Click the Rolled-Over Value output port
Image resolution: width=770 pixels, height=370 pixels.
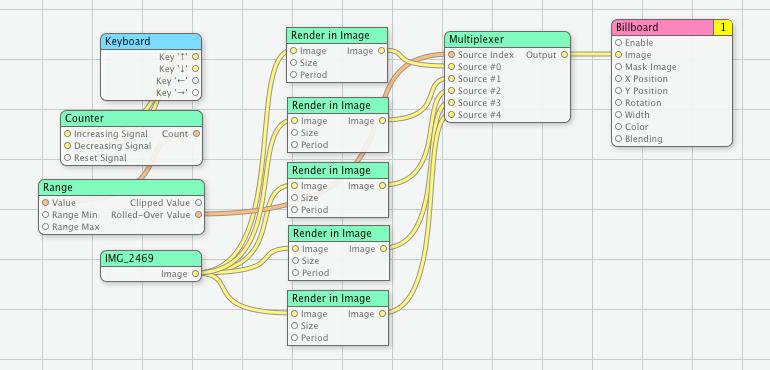pyautogui.click(x=198, y=215)
